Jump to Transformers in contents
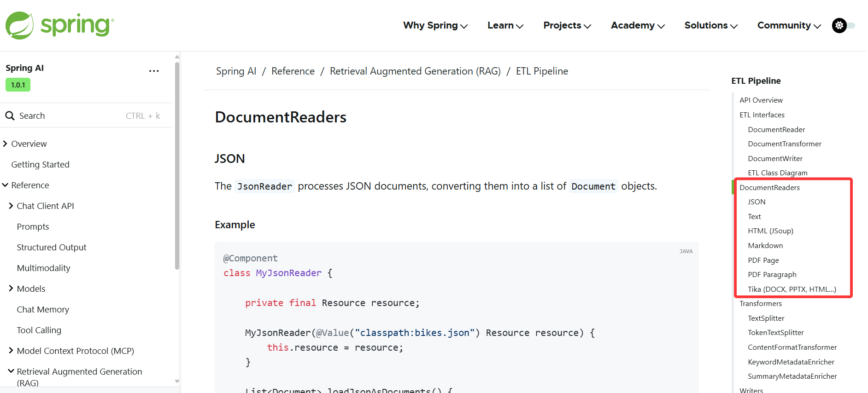This screenshot has height=393, width=868. point(761,303)
